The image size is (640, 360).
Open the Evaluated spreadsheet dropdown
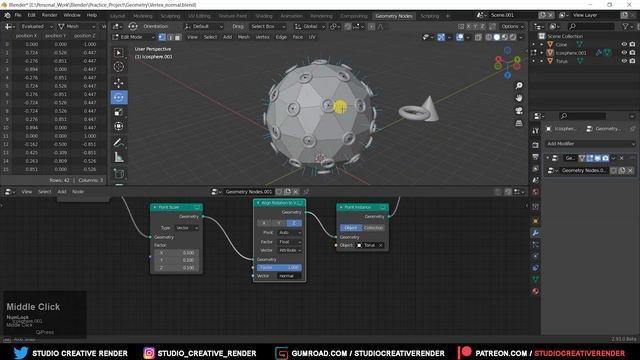tap(36, 26)
